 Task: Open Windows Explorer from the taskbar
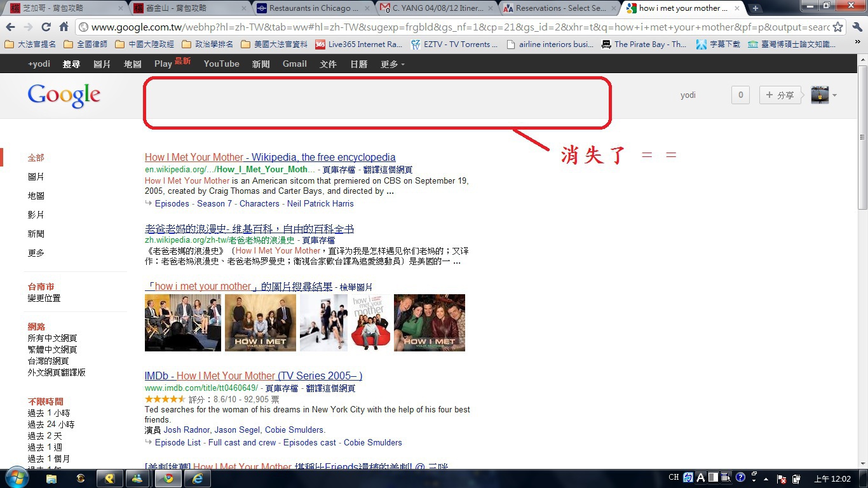coord(52,478)
